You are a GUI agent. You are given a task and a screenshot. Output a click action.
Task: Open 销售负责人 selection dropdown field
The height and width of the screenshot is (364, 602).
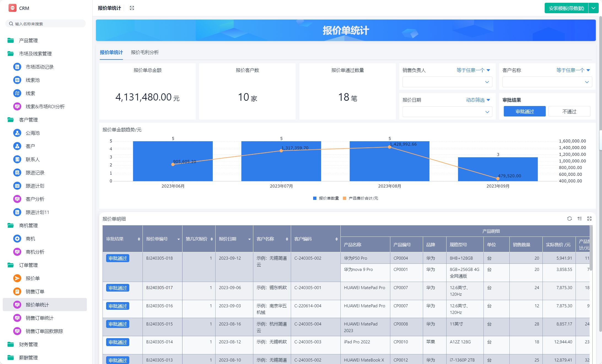(447, 82)
